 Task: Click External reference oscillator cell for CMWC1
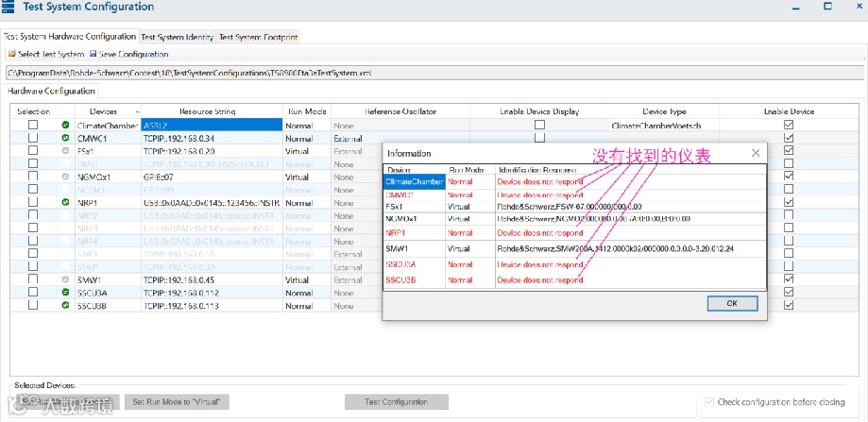point(400,138)
